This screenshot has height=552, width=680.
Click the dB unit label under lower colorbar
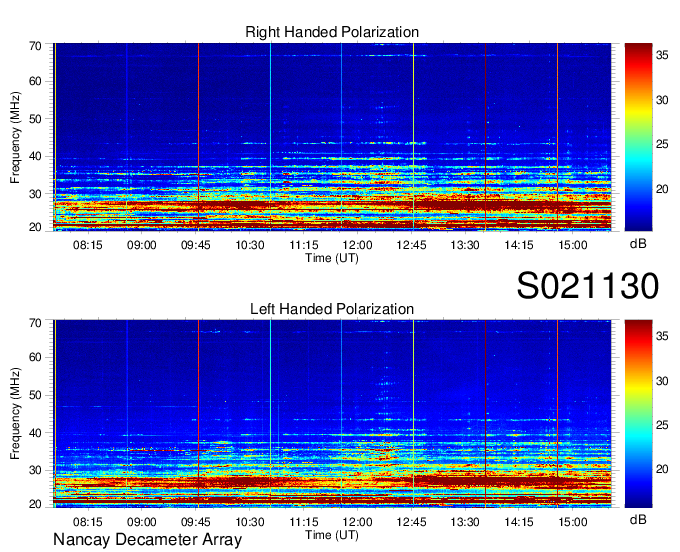(638, 519)
